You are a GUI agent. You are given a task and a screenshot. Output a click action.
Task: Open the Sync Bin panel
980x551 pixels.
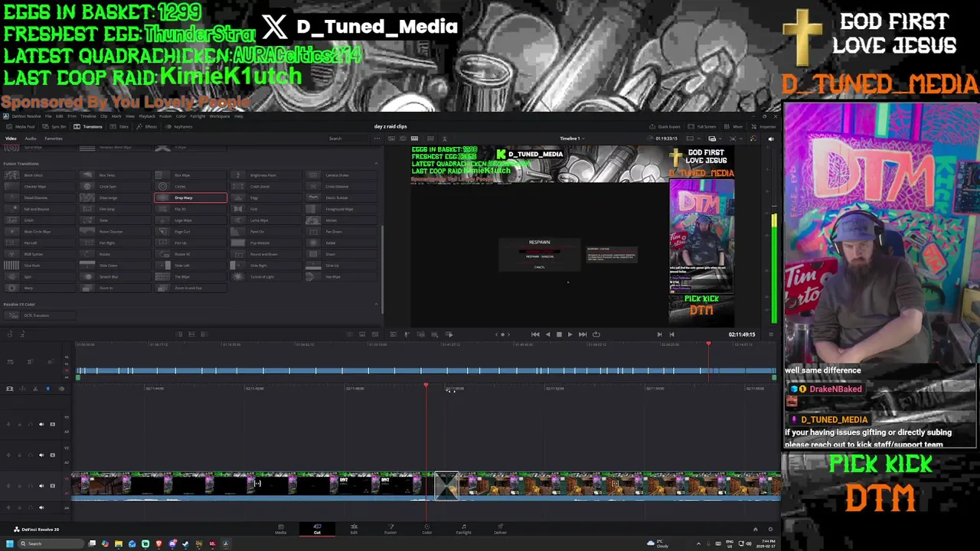click(54, 126)
